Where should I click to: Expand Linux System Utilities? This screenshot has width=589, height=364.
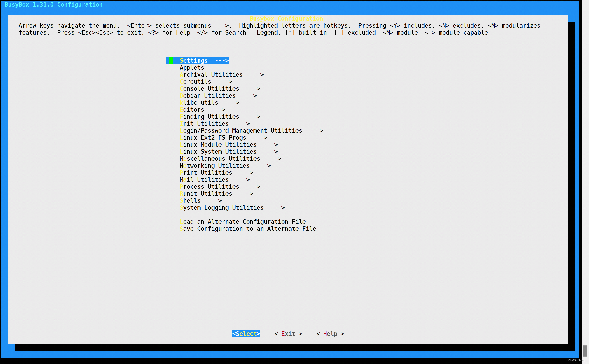pyautogui.click(x=229, y=152)
